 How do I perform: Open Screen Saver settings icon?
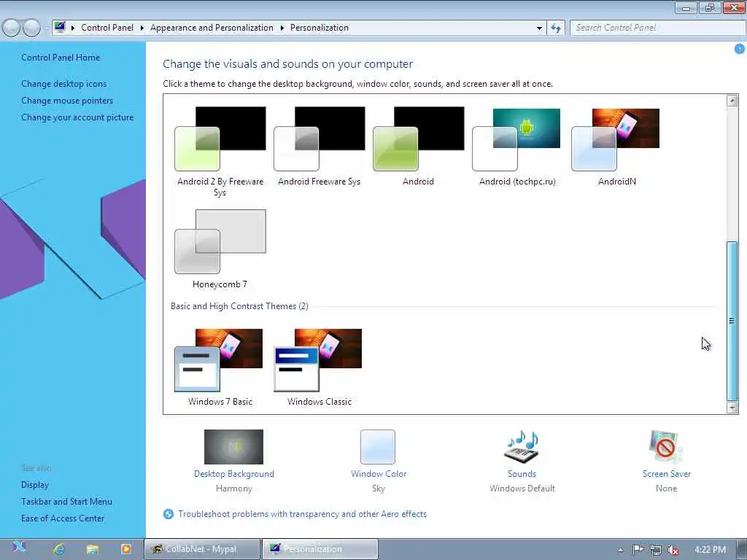tap(666, 447)
